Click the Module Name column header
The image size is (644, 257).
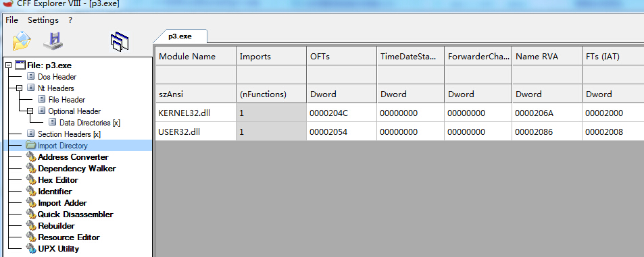195,57
